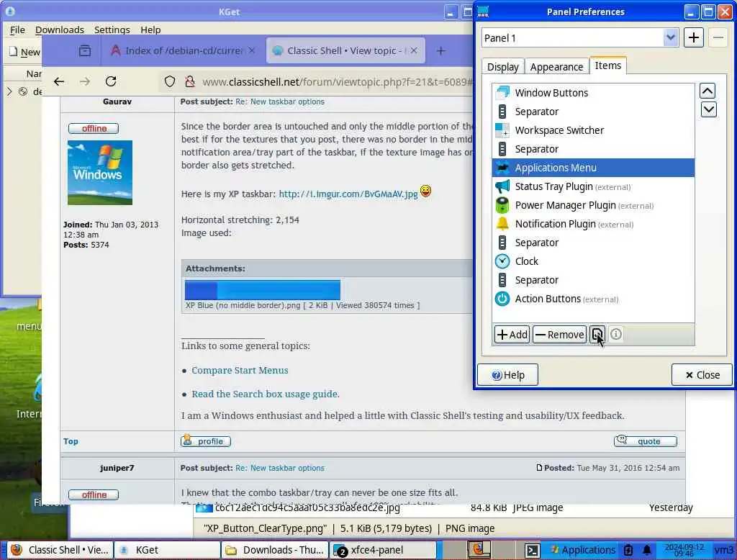Select the Separator row below Window Buttons
The height and width of the screenshot is (560, 737).
pyautogui.click(x=593, y=112)
